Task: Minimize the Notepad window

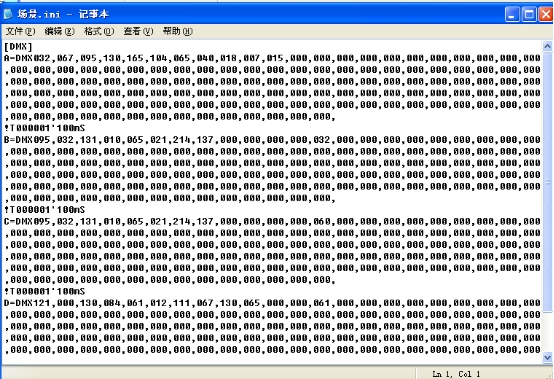Action: pyautogui.click(x=512, y=14)
